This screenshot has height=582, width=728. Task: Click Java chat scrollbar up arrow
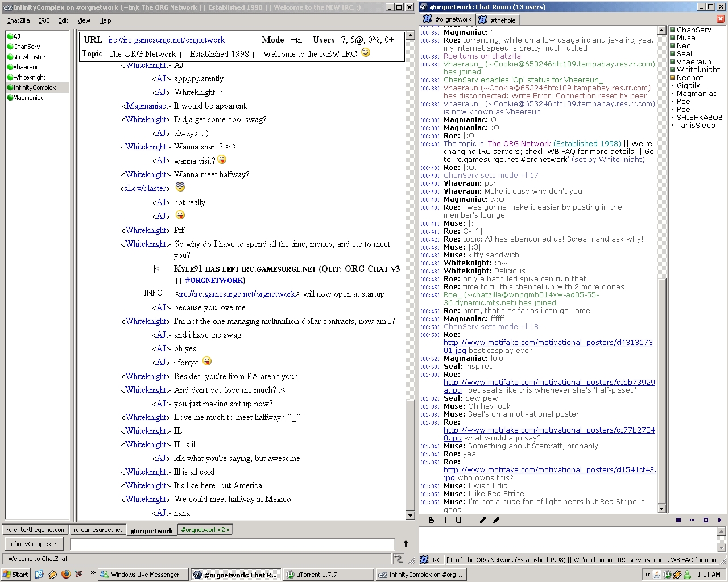click(661, 30)
